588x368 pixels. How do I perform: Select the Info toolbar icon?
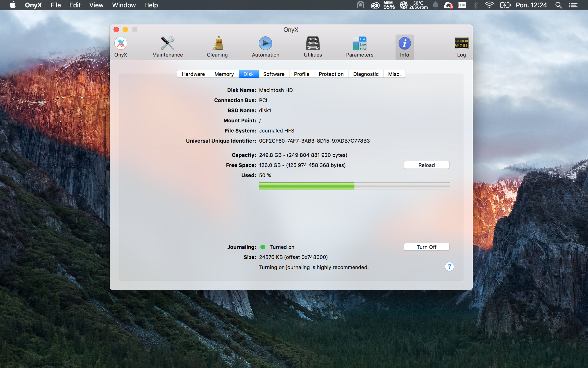[x=405, y=47]
